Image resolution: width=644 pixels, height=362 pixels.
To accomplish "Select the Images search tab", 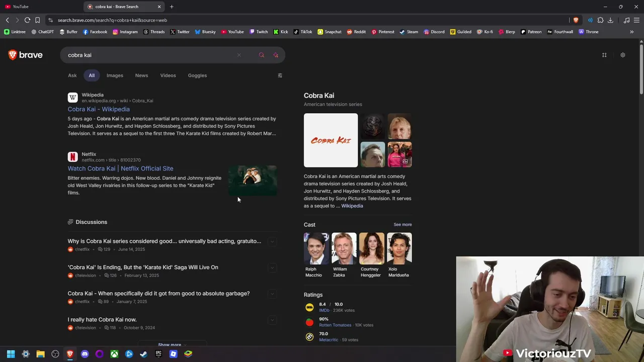I will click(115, 75).
